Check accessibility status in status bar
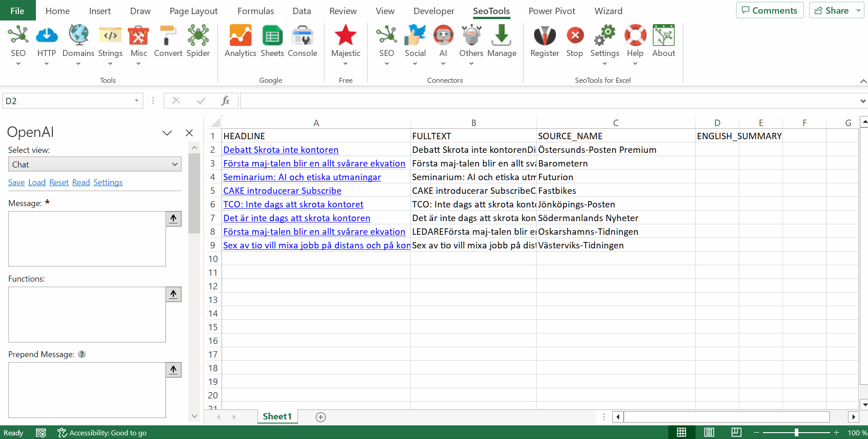The height and width of the screenshot is (439, 868). (x=102, y=433)
